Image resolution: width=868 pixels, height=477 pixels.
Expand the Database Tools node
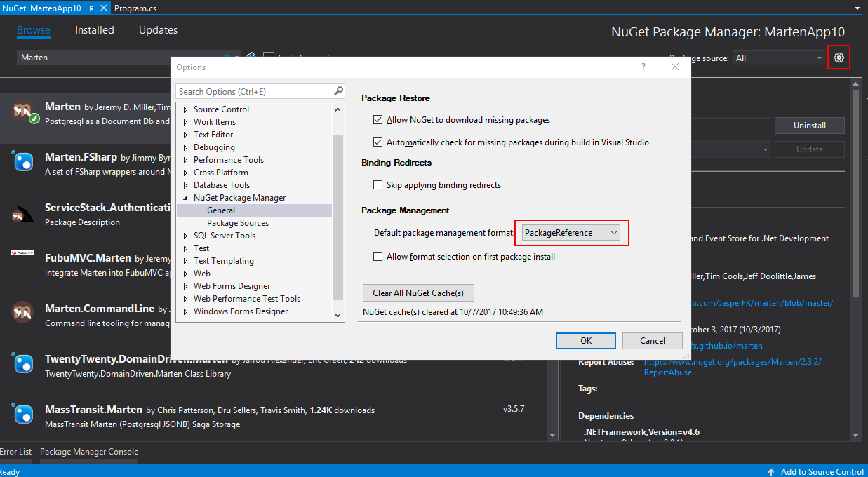[x=186, y=185]
